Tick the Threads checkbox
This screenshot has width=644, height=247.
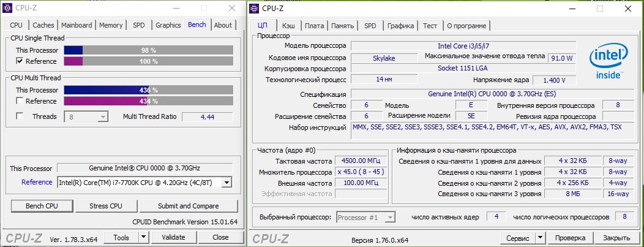tap(20, 116)
